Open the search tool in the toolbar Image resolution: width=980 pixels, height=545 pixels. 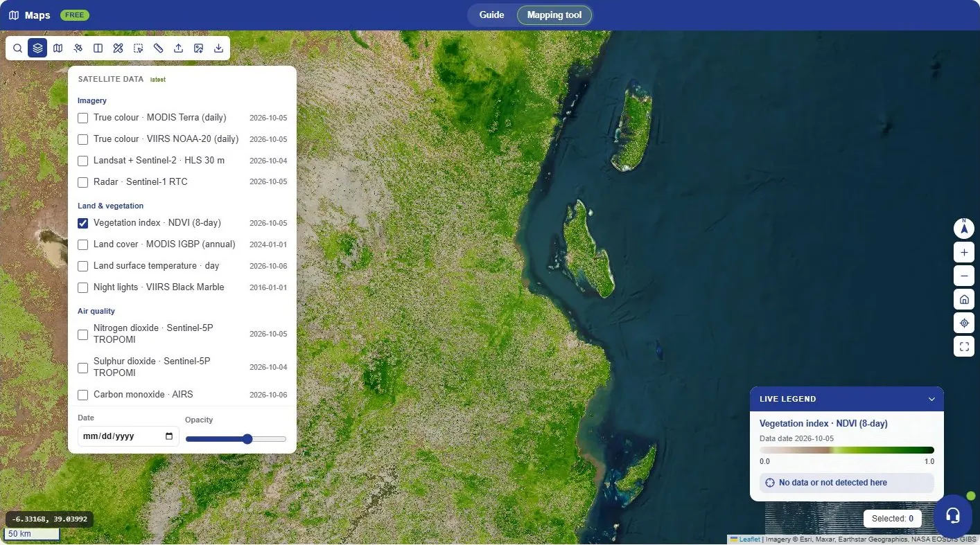click(x=17, y=48)
